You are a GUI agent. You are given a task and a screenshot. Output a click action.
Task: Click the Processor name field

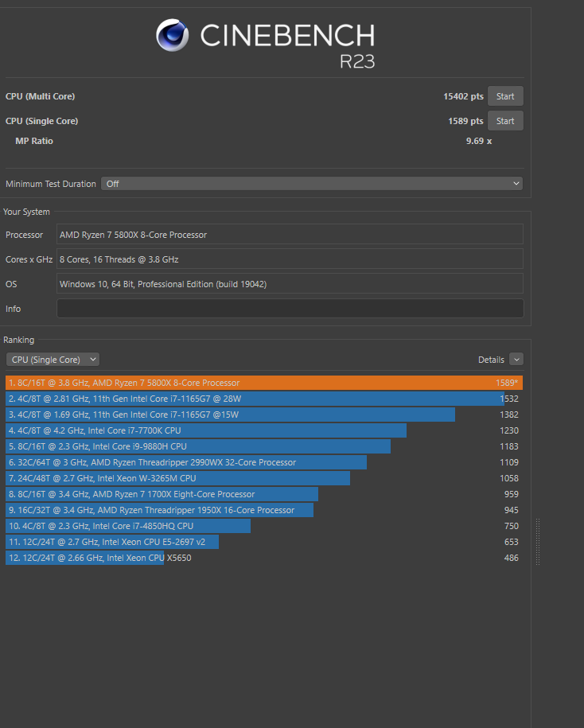coord(290,235)
